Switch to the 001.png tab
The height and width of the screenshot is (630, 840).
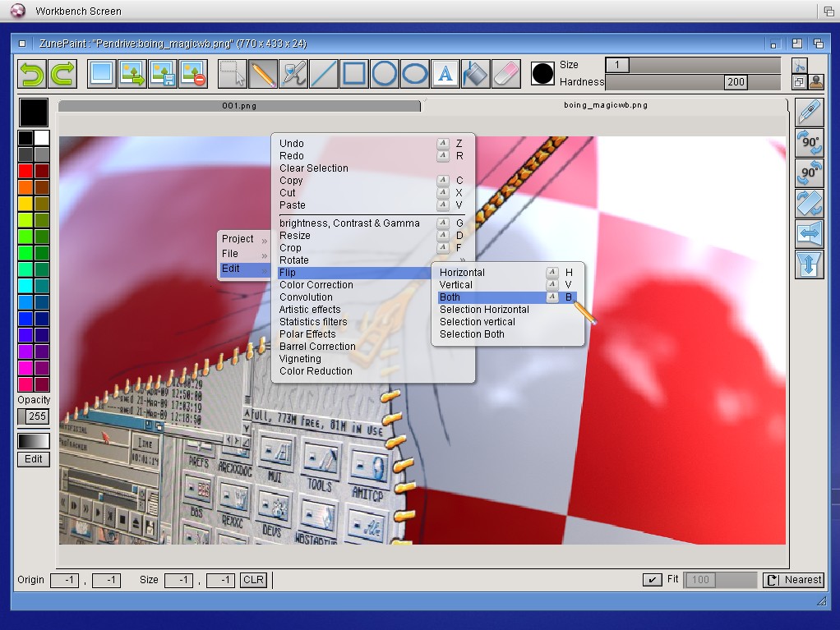pos(239,106)
